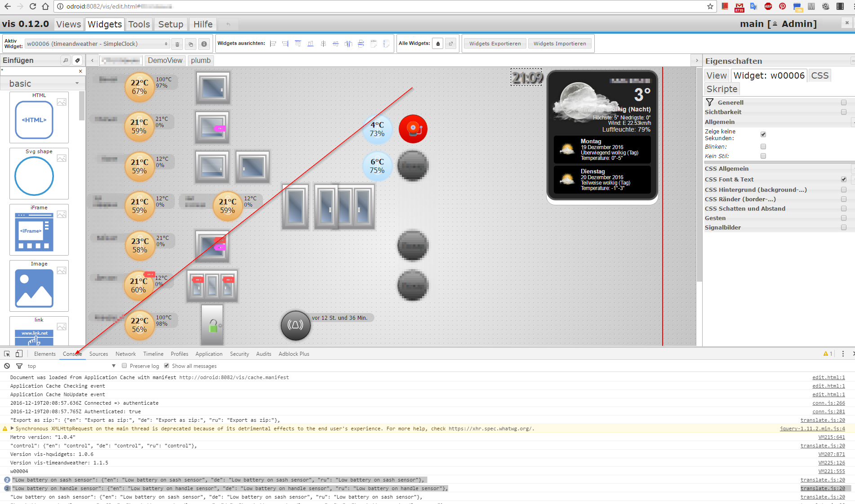Toggle the Sichtbarkeit group checkbox
This screenshot has width=855, height=504.
[x=844, y=112]
